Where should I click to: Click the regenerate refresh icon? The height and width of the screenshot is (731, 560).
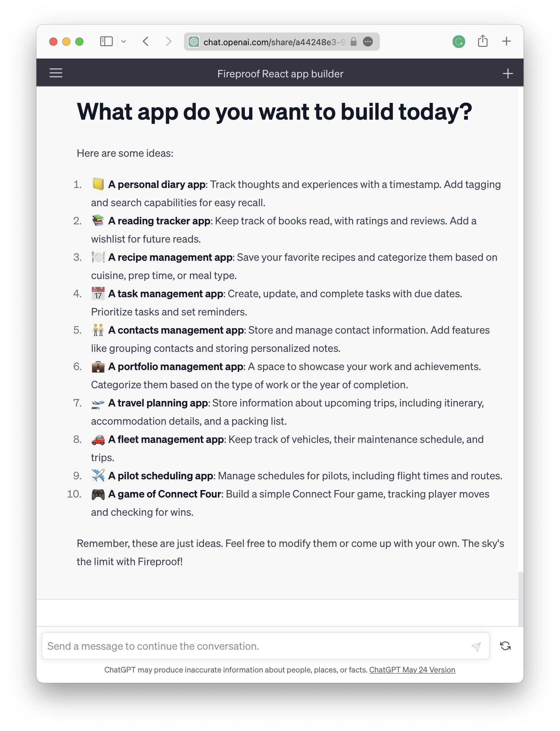505,646
